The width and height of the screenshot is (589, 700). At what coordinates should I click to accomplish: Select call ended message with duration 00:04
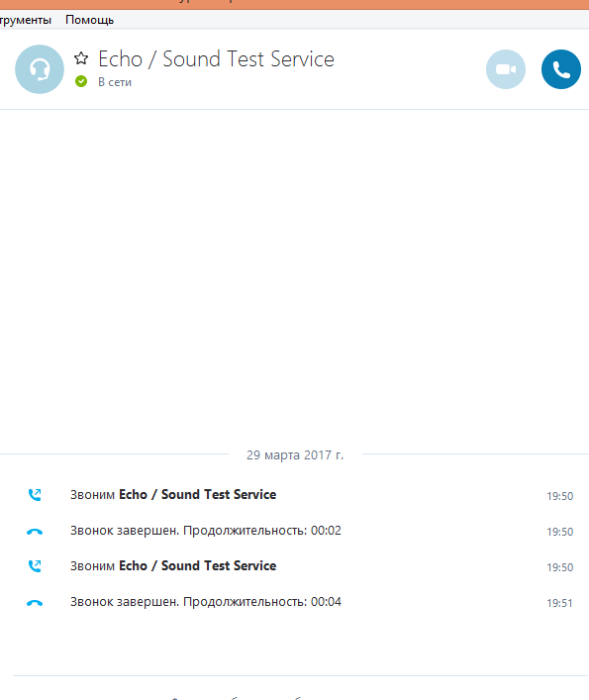tap(206, 602)
